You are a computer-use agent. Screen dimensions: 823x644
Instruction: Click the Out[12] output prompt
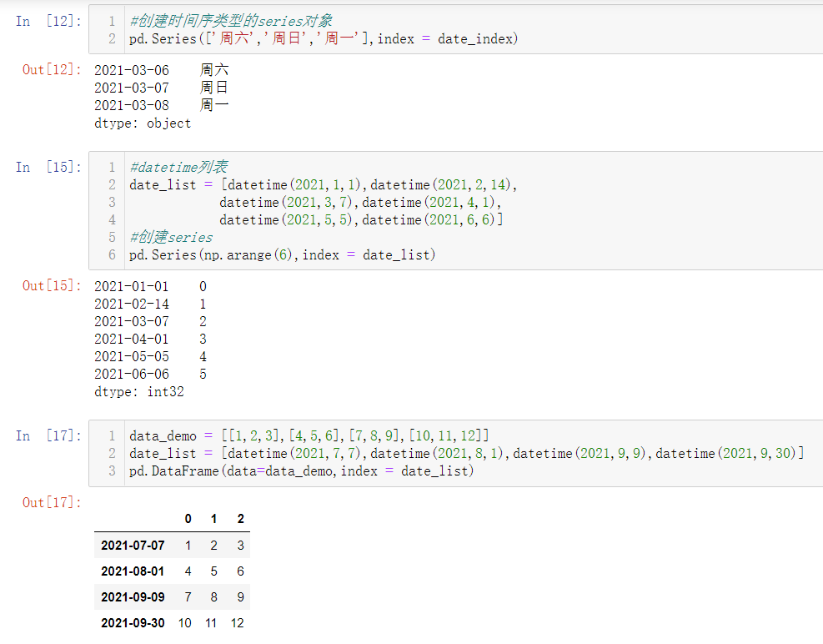click(x=52, y=69)
